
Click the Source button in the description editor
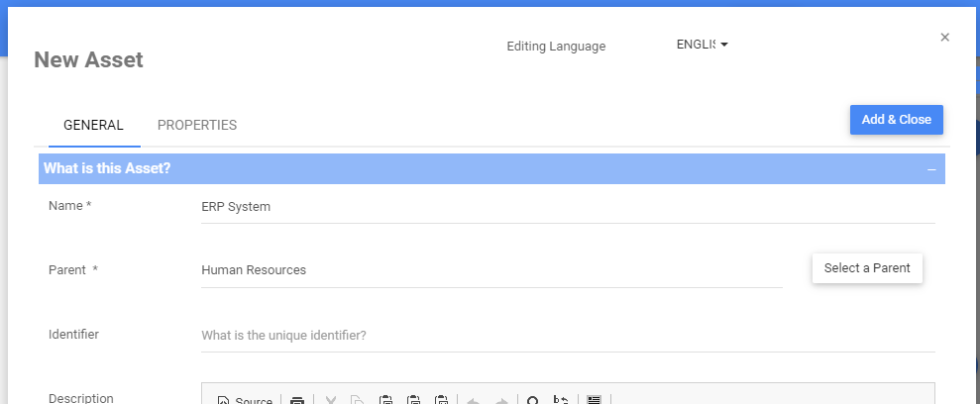click(244, 401)
